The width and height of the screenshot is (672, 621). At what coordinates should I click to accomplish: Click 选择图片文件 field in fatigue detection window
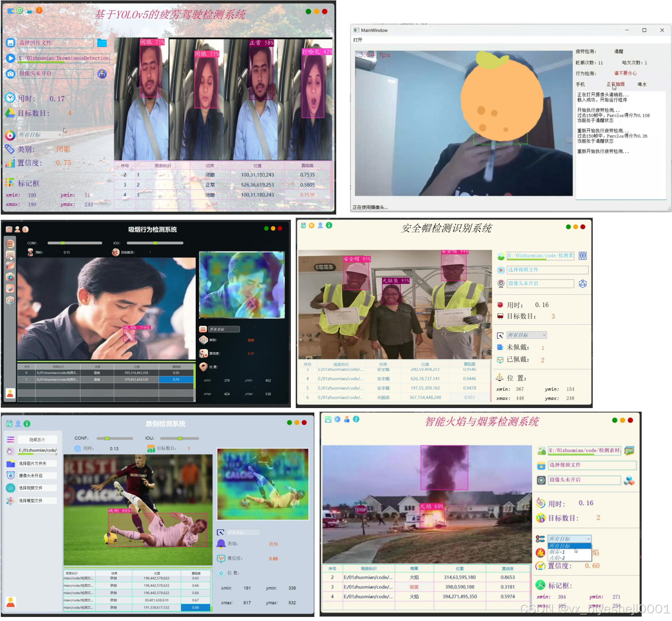[55, 43]
